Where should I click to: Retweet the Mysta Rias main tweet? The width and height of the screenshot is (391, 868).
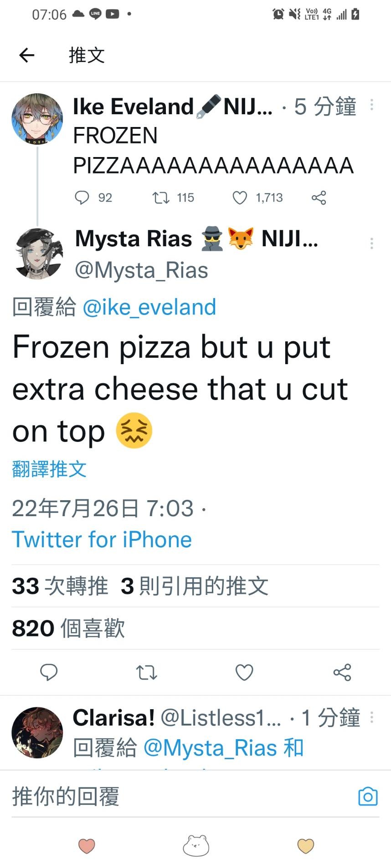(x=147, y=672)
